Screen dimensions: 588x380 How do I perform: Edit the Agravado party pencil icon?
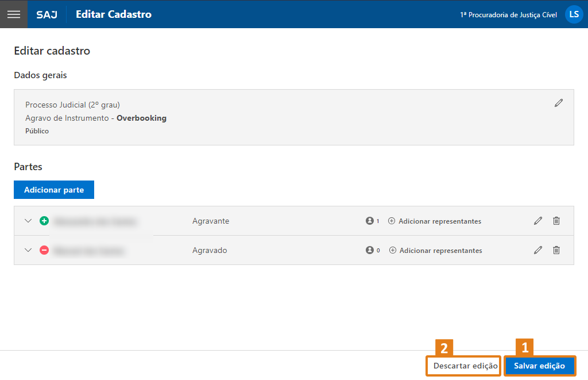(538, 250)
